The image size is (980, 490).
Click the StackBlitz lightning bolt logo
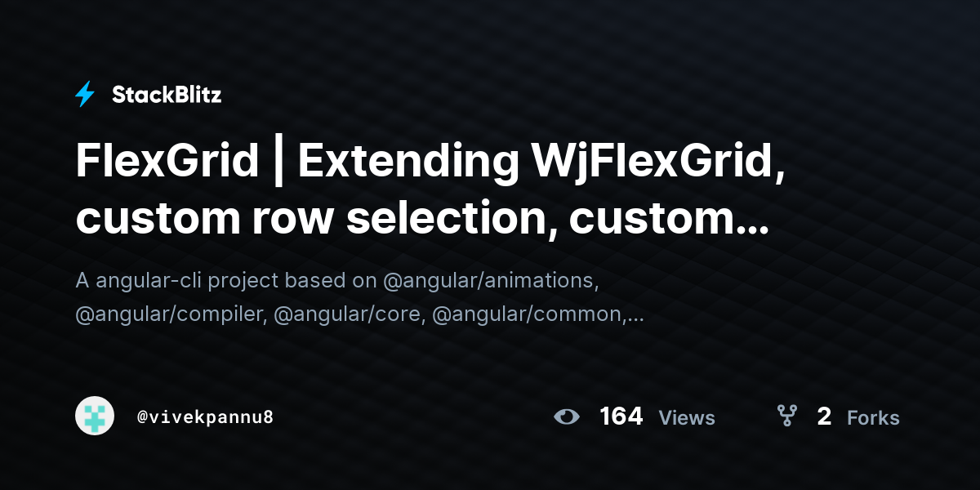pos(85,95)
